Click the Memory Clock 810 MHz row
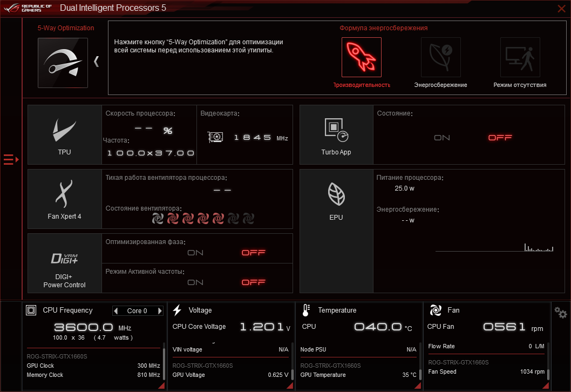 93,375
